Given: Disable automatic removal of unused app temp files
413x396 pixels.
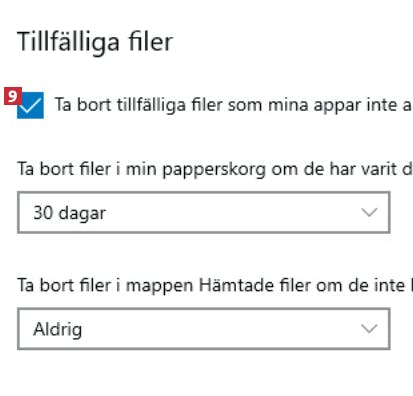Looking at the screenshot, I should pos(30,105).
